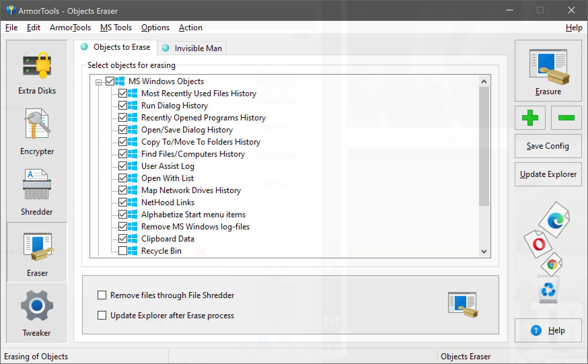588x364 pixels.
Task: Uncheck Find Files/Computers History checkbox
Action: (123, 154)
